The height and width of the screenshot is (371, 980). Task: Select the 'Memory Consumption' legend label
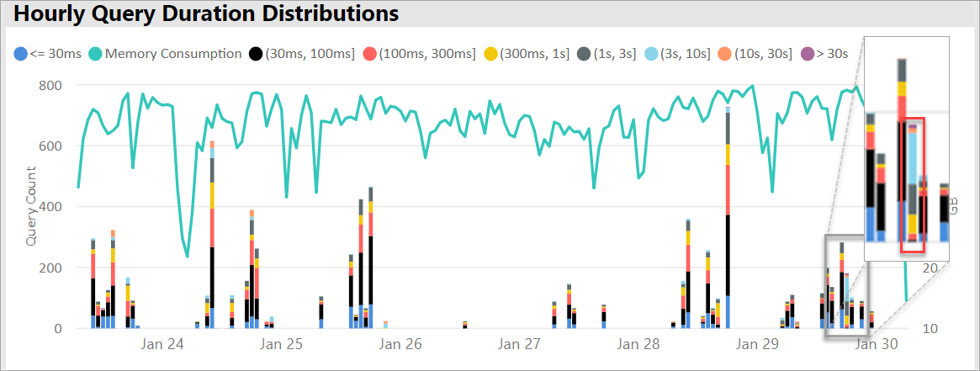coord(173,54)
